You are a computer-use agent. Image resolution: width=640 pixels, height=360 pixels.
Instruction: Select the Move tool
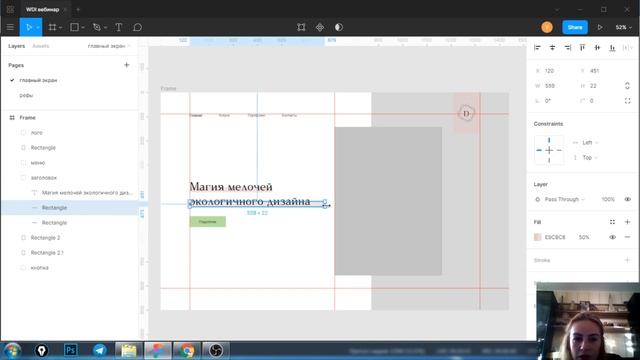click(x=28, y=27)
